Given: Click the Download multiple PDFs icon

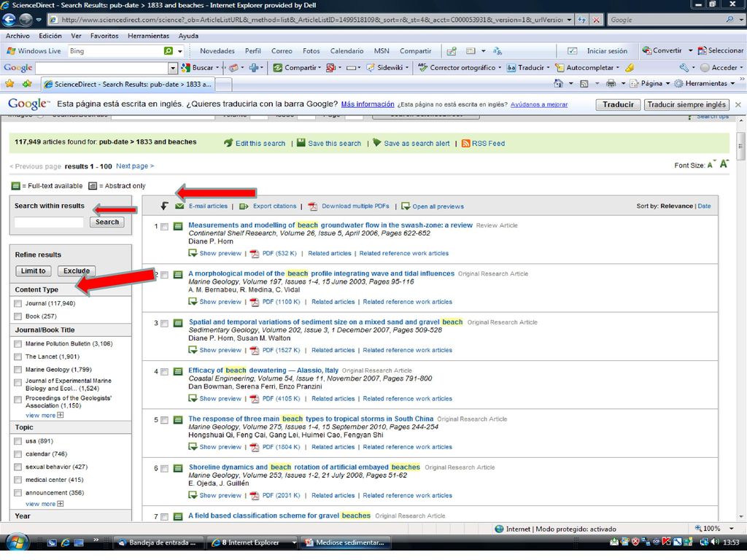Looking at the screenshot, I should pos(312,206).
